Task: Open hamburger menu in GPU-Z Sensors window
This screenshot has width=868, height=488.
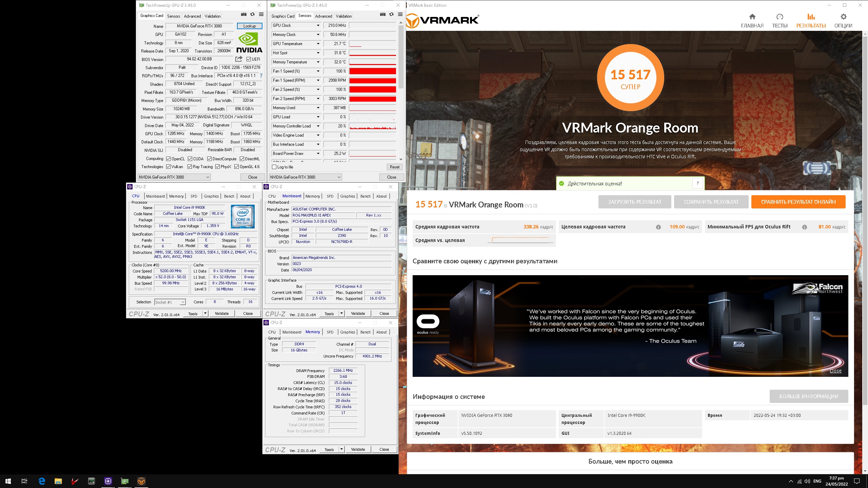Action: click(400, 14)
